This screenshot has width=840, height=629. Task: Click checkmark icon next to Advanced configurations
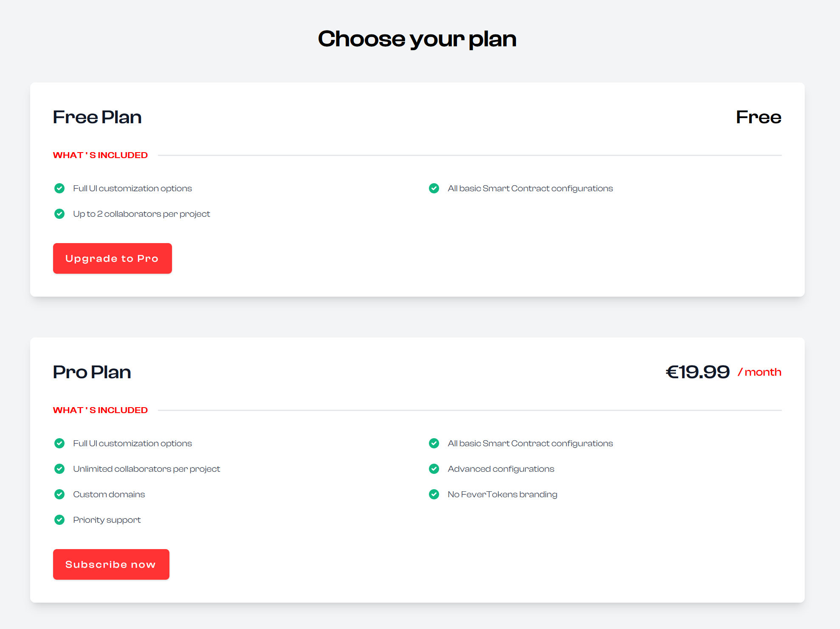point(434,469)
